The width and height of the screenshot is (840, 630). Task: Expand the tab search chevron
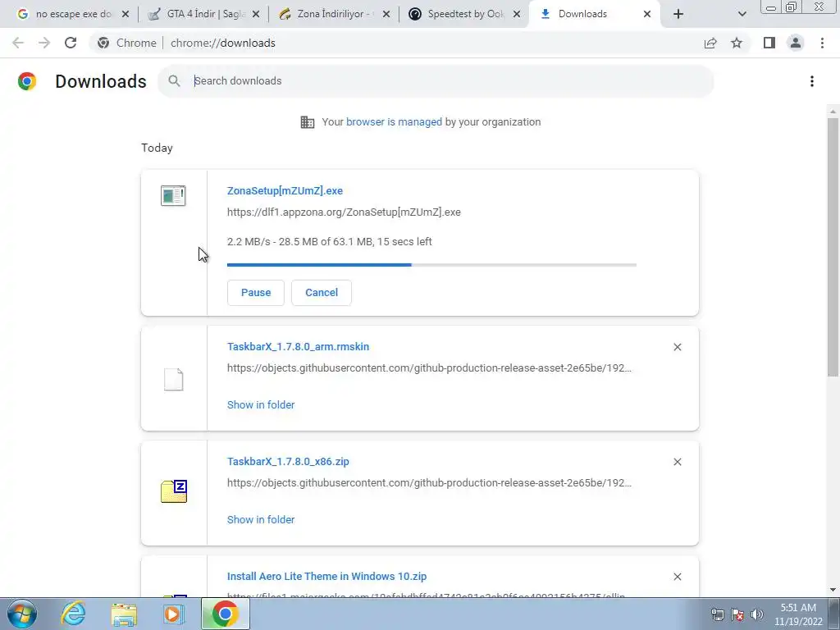click(x=742, y=14)
